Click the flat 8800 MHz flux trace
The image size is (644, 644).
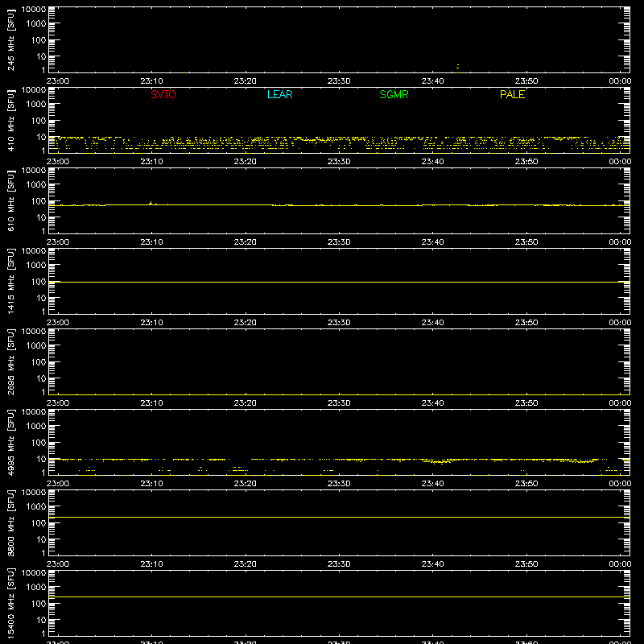point(339,517)
